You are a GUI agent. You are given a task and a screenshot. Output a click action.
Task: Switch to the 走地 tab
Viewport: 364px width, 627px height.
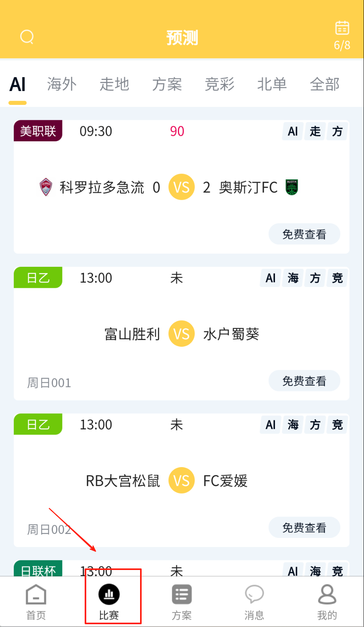114,84
